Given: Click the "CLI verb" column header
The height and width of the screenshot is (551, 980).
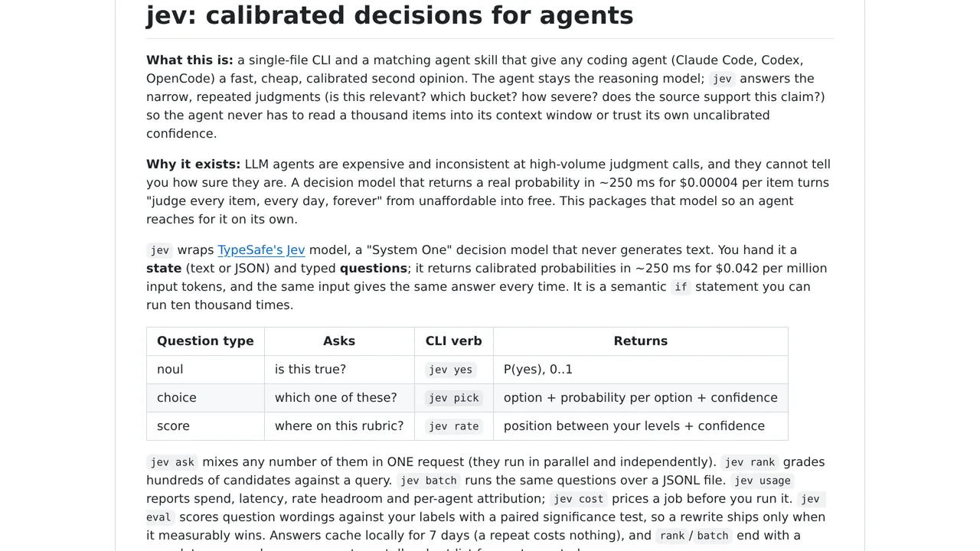Looking at the screenshot, I should tap(454, 341).
